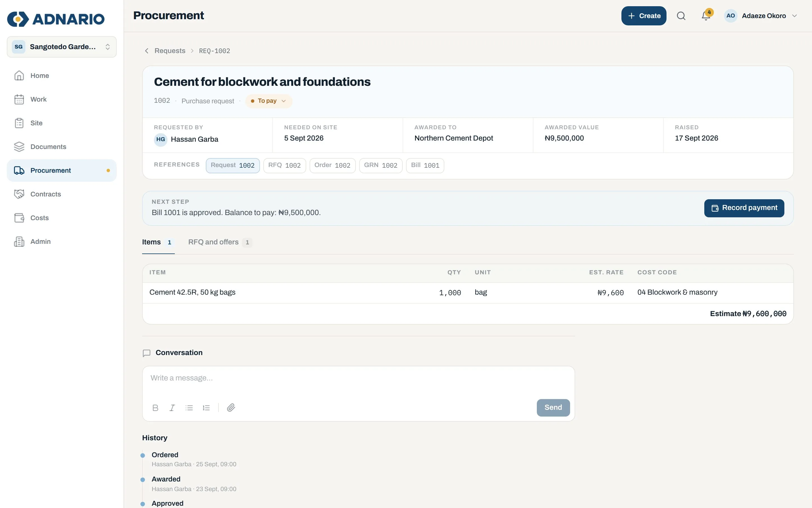Attach a file with paperclip icon
The image size is (812, 508).
231,408
